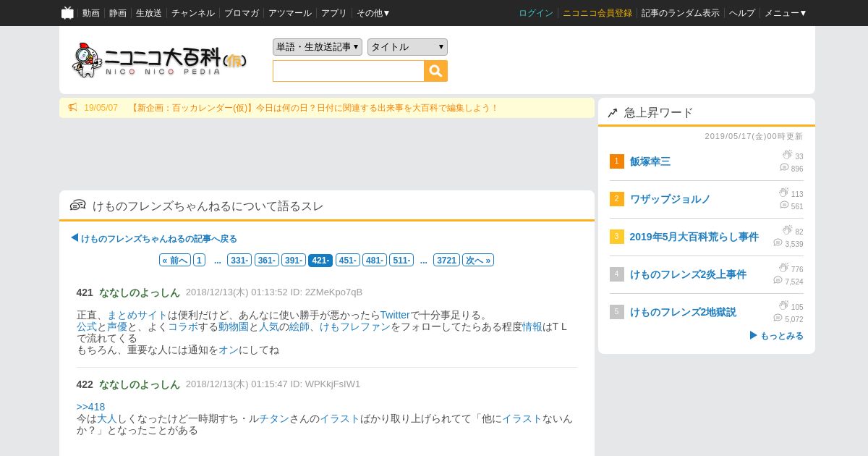Click ▶ もっとみる link
Viewport: 868px width, 456px height.
(x=776, y=336)
